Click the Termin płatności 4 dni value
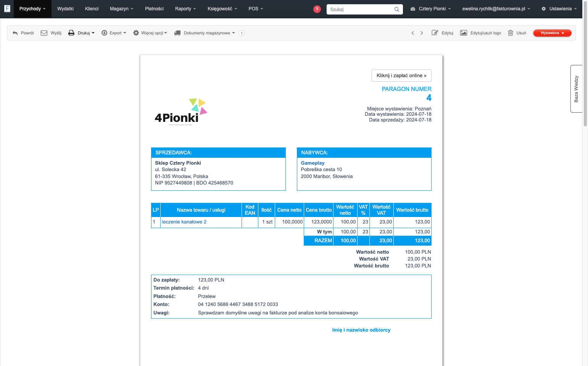 tap(203, 288)
